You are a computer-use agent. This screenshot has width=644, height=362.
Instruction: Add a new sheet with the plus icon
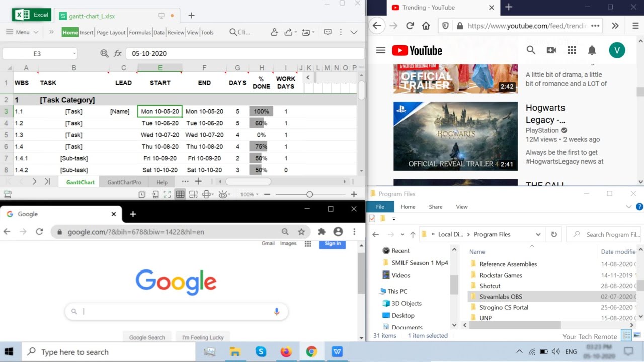coord(198,182)
